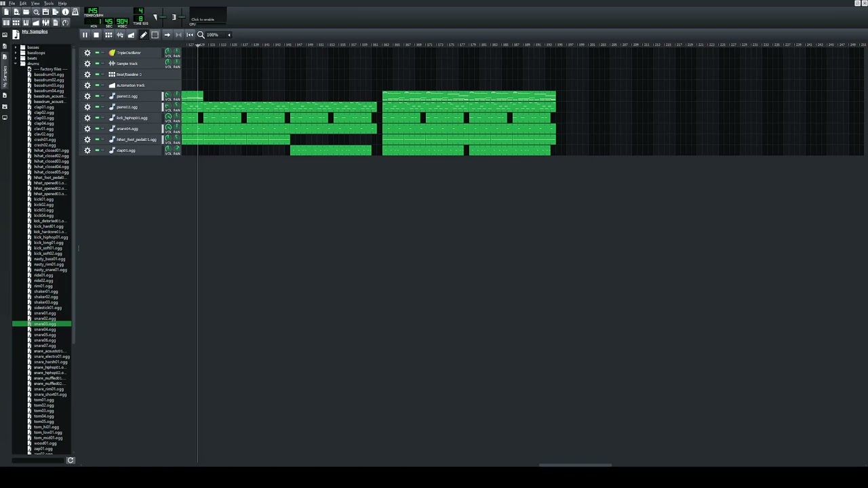Show the Controller Rack icon
The height and width of the screenshot is (488, 868).
pos(65,22)
